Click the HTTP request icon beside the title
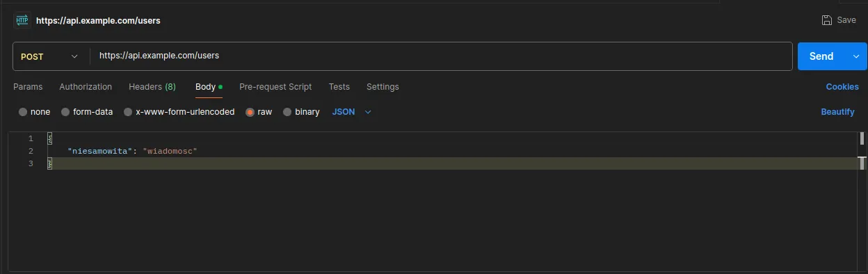 [22, 20]
